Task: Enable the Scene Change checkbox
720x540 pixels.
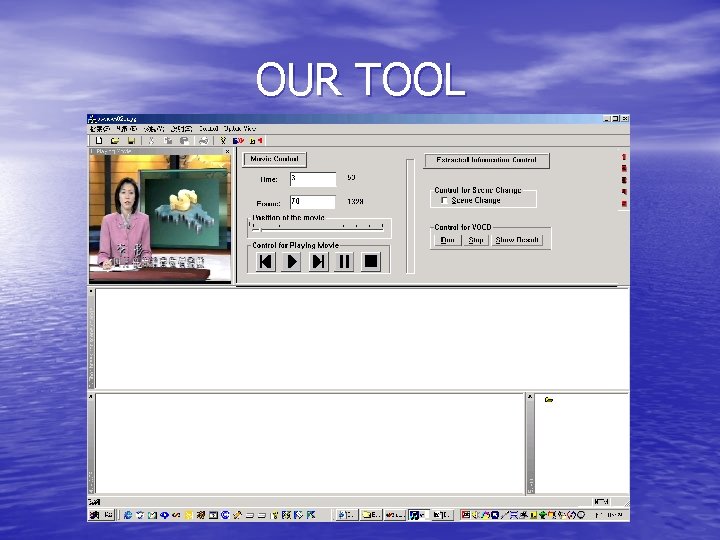Action: pos(444,201)
